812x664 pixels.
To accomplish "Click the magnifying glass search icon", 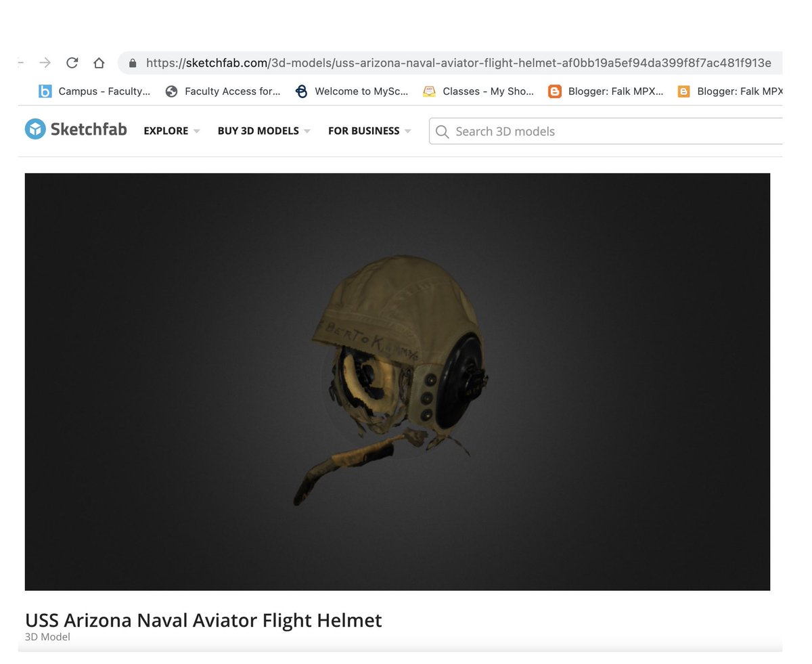I will click(x=443, y=131).
